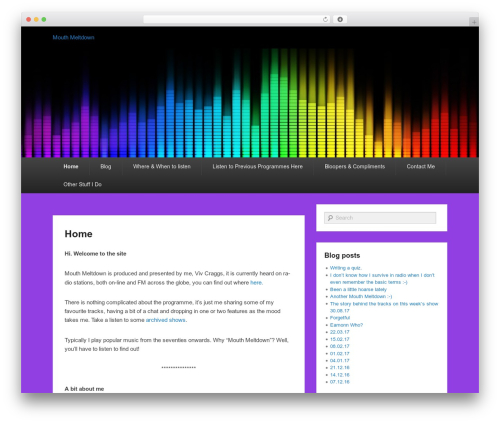Click the download icon beside the address bar

[340, 20]
